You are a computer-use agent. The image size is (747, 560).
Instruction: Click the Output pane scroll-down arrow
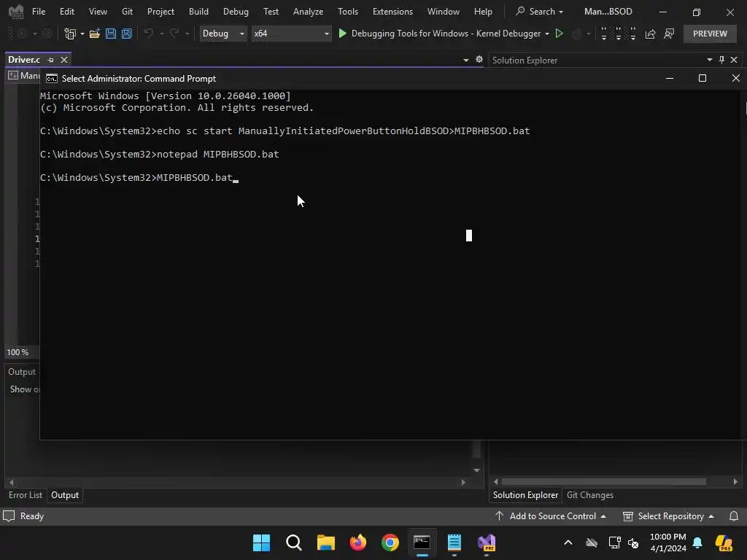tap(476, 470)
